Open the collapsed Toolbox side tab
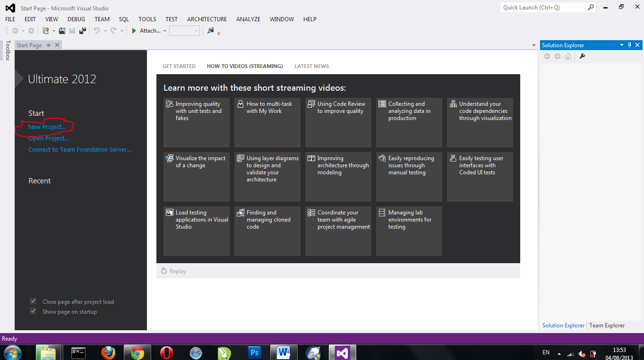This screenshot has height=360, width=644. [8, 50]
